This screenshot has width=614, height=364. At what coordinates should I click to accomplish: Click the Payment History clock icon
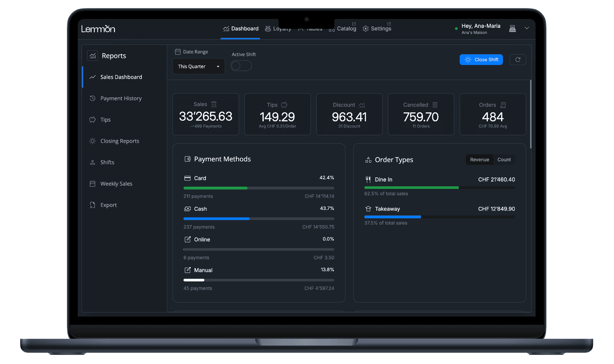[93, 98]
